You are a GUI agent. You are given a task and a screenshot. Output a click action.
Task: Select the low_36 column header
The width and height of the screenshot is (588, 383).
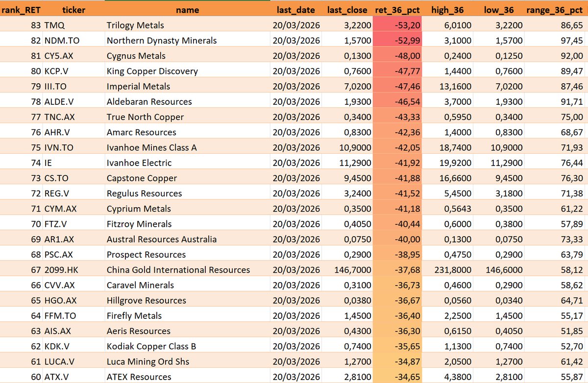(x=498, y=9)
